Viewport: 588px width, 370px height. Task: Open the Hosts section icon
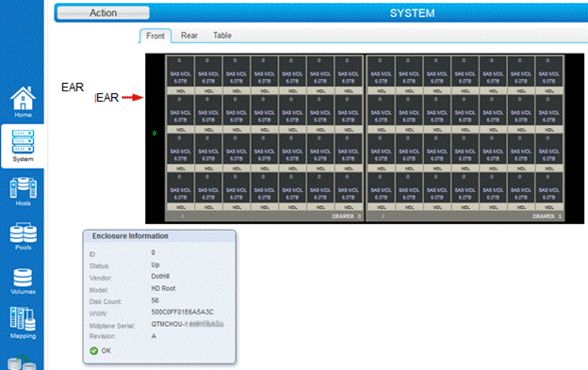click(23, 191)
